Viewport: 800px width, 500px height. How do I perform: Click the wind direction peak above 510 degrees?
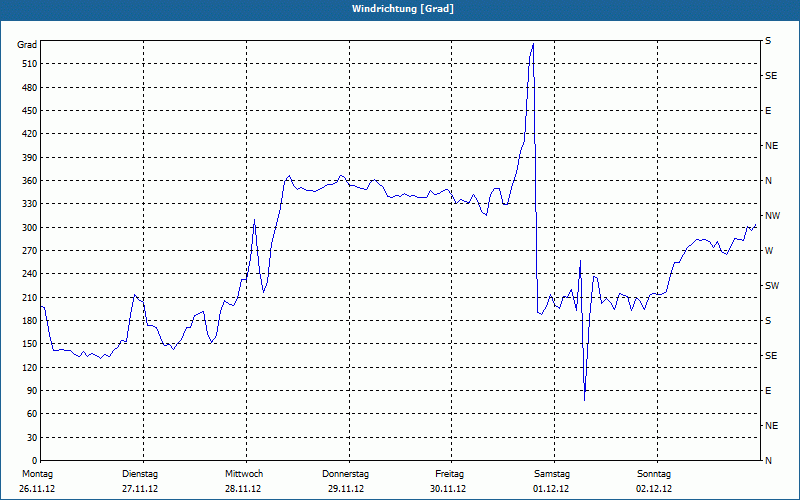(533, 44)
